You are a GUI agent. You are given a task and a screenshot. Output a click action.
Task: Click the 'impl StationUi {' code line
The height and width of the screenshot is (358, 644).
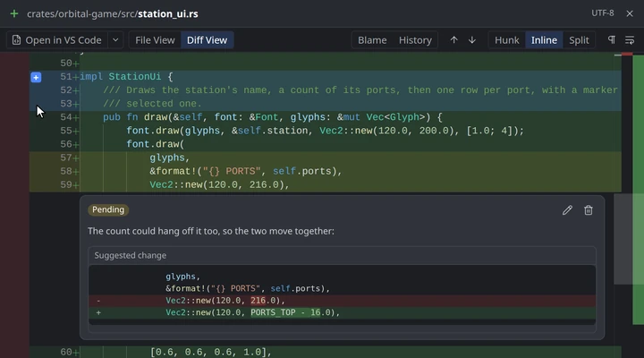126,77
